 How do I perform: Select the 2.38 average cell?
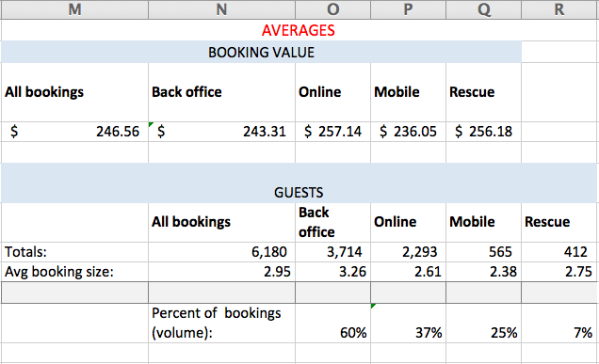pos(483,272)
